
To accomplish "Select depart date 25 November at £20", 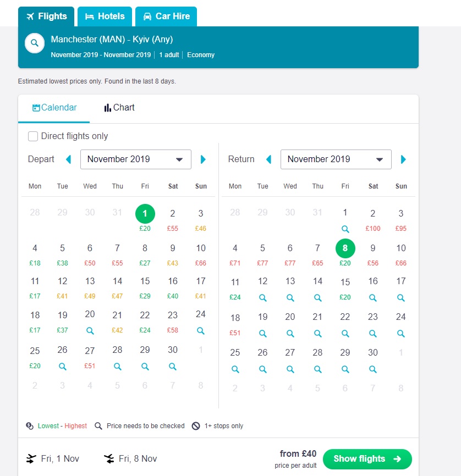I will [x=35, y=357].
